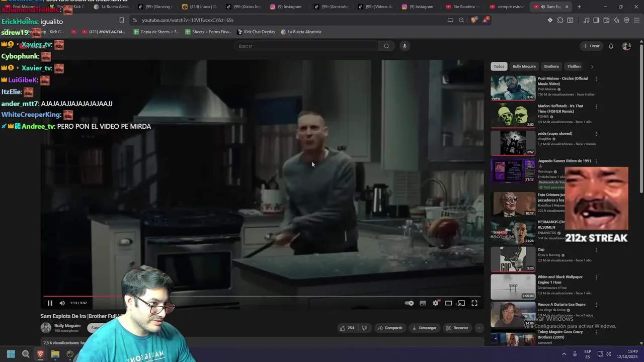
Task: Cast the video to a TV
Action: [461, 303]
